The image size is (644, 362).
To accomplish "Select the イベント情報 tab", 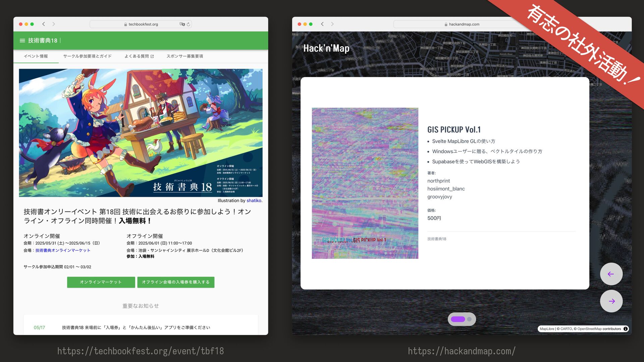I will coord(36,56).
